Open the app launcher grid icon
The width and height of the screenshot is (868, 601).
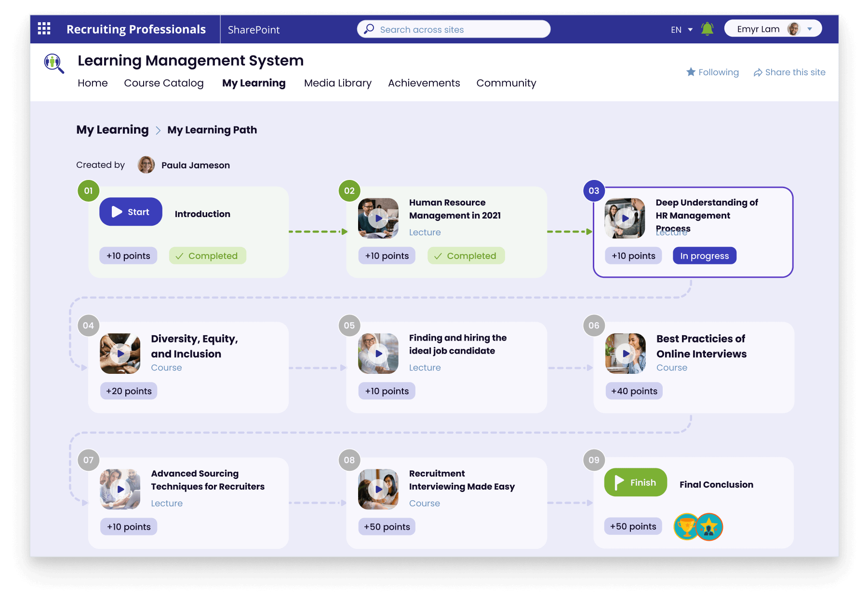coord(44,29)
